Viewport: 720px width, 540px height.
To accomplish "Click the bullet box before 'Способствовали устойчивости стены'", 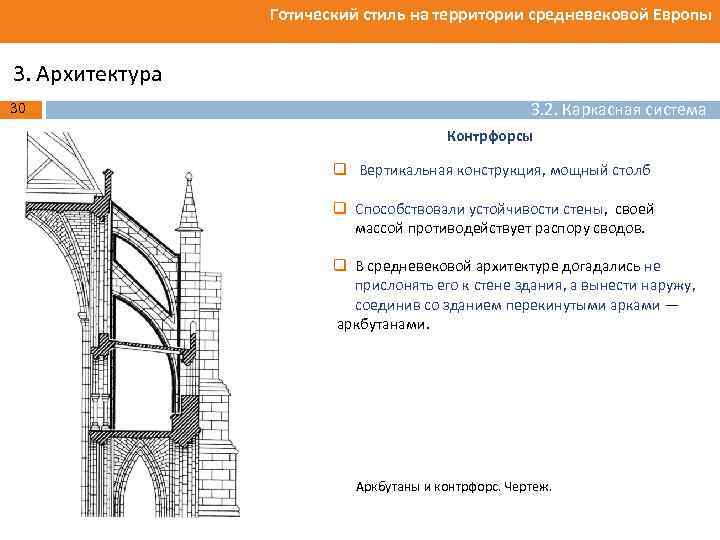I will tap(339, 208).
